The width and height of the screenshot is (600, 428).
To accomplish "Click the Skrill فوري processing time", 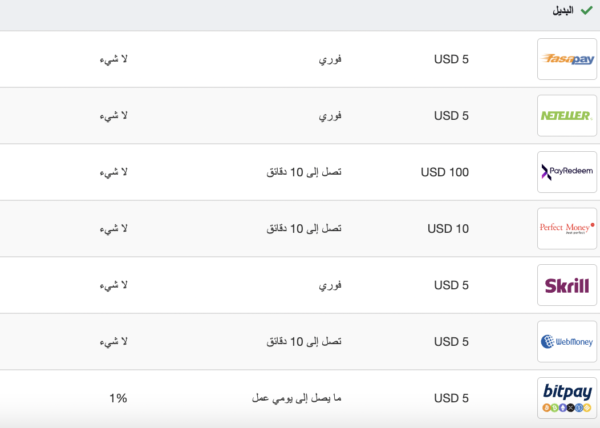I will tap(330, 286).
